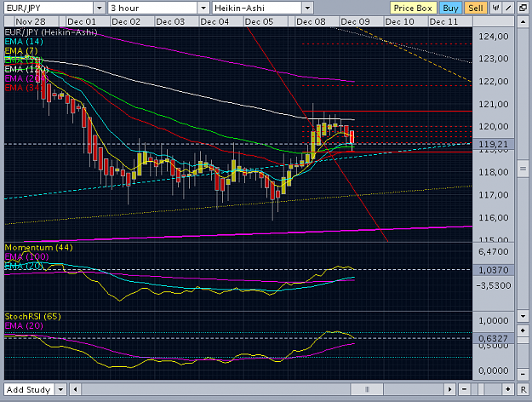Image resolution: width=532 pixels, height=402 pixels.
Task: Click the Sell button
Action: coord(476,8)
